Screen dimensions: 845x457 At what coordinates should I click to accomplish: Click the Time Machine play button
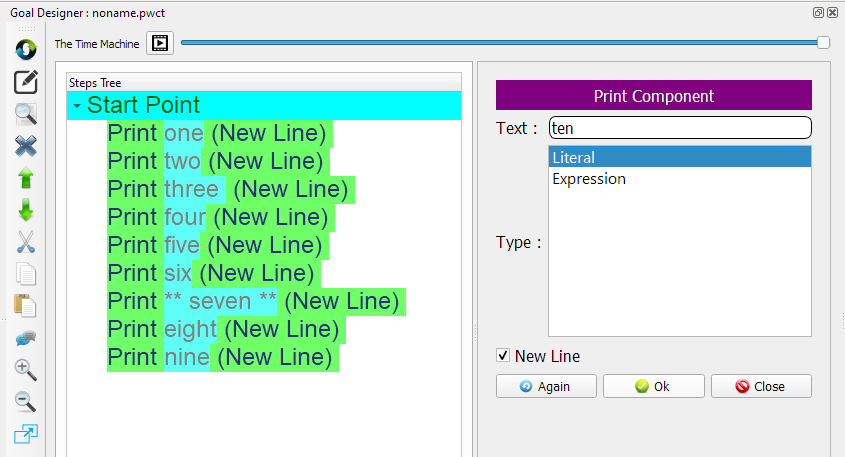click(160, 43)
